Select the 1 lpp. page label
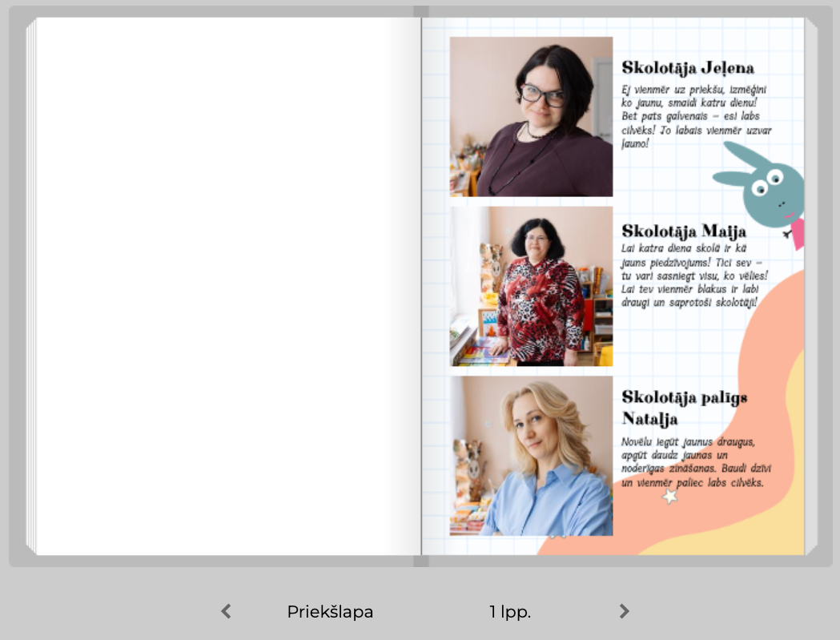The image size is (840, 640). pos(510,612)
